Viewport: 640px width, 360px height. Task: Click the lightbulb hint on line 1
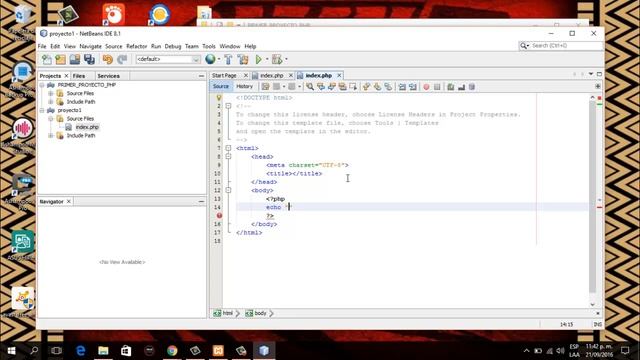(x=219, y=98)
